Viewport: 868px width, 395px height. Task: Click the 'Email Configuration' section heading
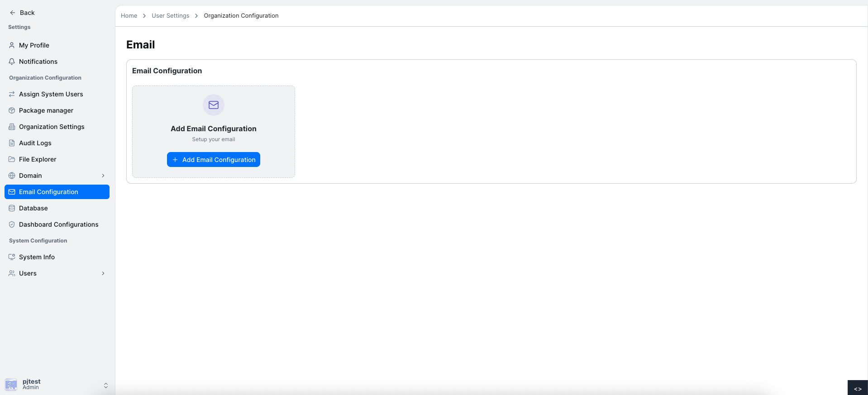click(167, 71)
